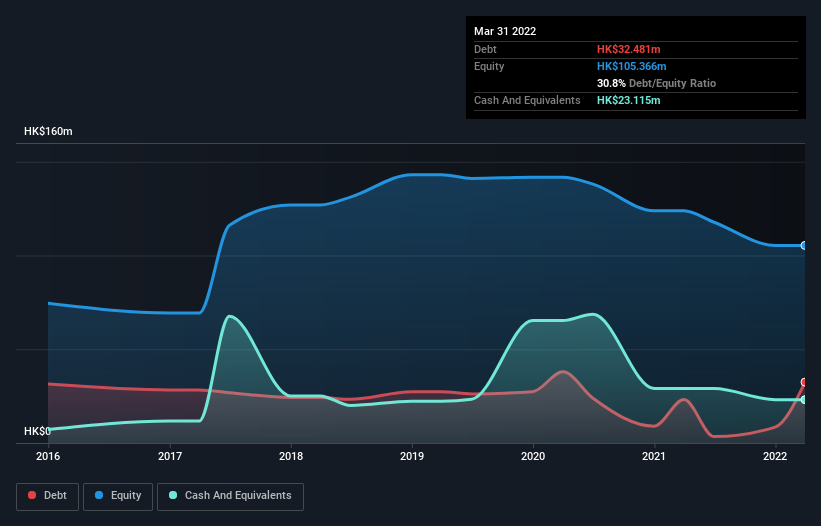Click the blue Equity endpoint marker

[804, 245]
